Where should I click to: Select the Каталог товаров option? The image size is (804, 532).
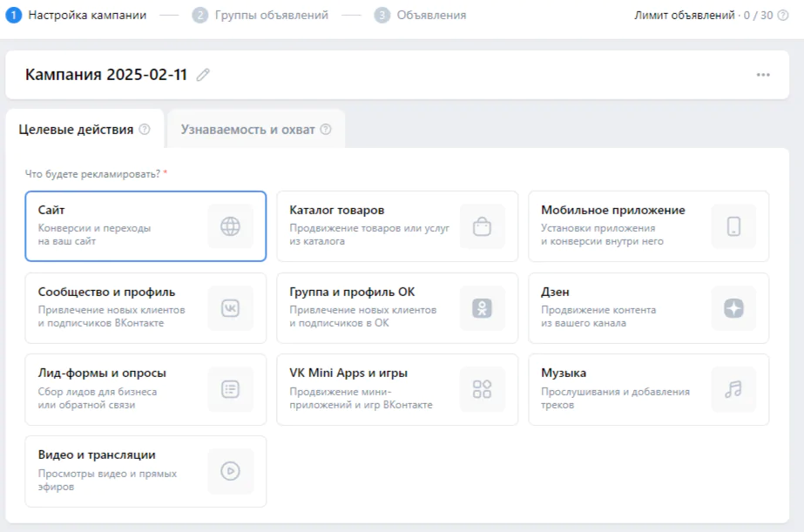pyautogui.click(x=397, y=226)
